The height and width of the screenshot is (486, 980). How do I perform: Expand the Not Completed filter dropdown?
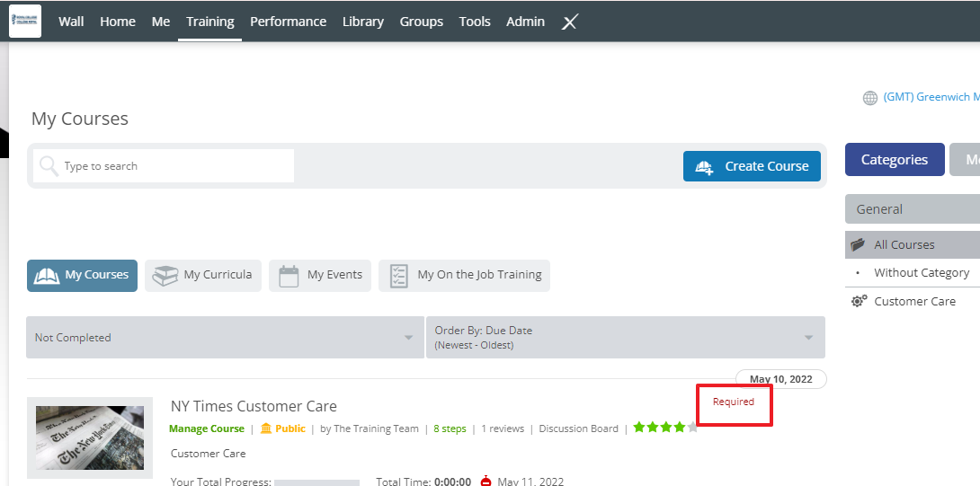point(225,338)
